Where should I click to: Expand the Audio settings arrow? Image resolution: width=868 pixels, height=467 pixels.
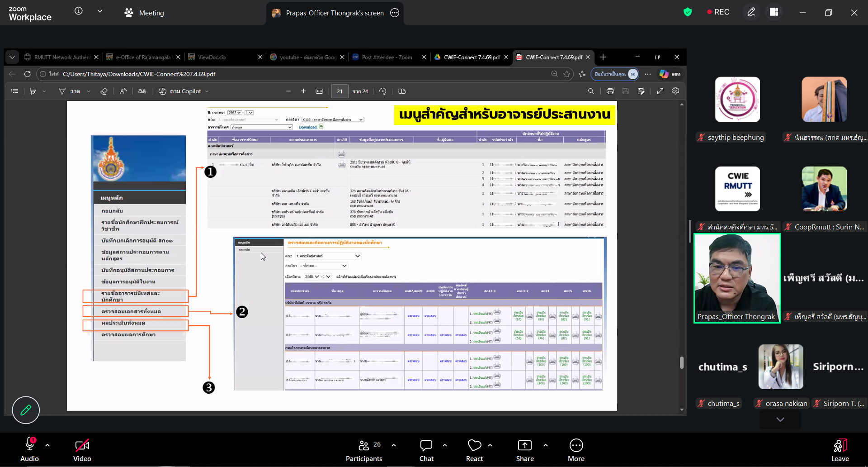[x=47, y=445]
